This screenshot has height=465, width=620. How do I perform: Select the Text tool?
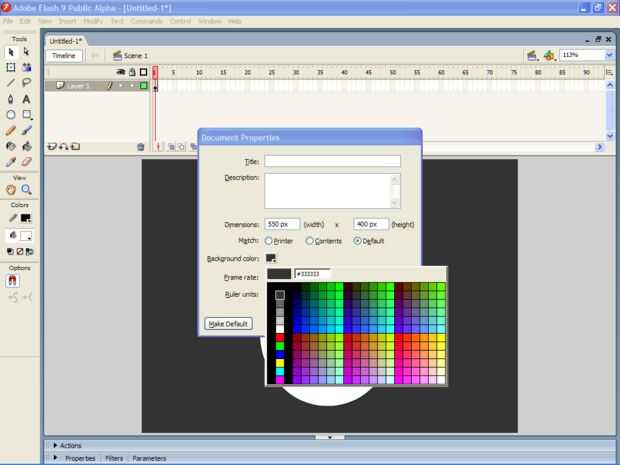click(26, 99)
